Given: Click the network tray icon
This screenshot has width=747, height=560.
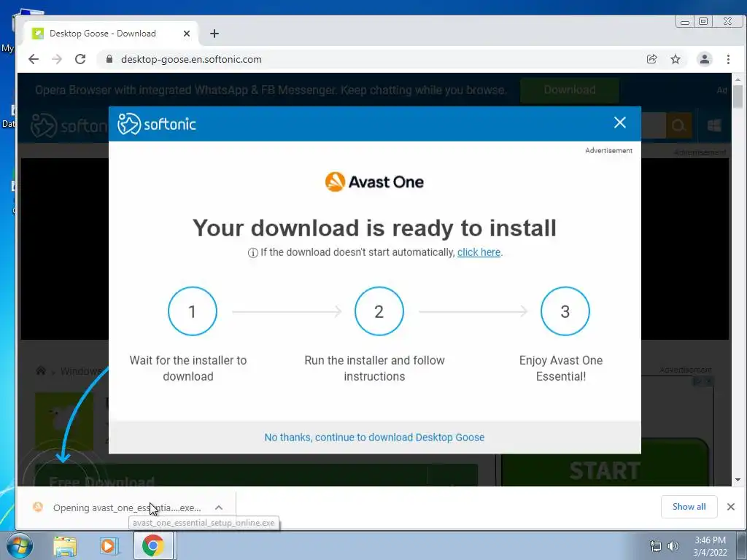Looking at the screenshot, I should click(656, 546).
